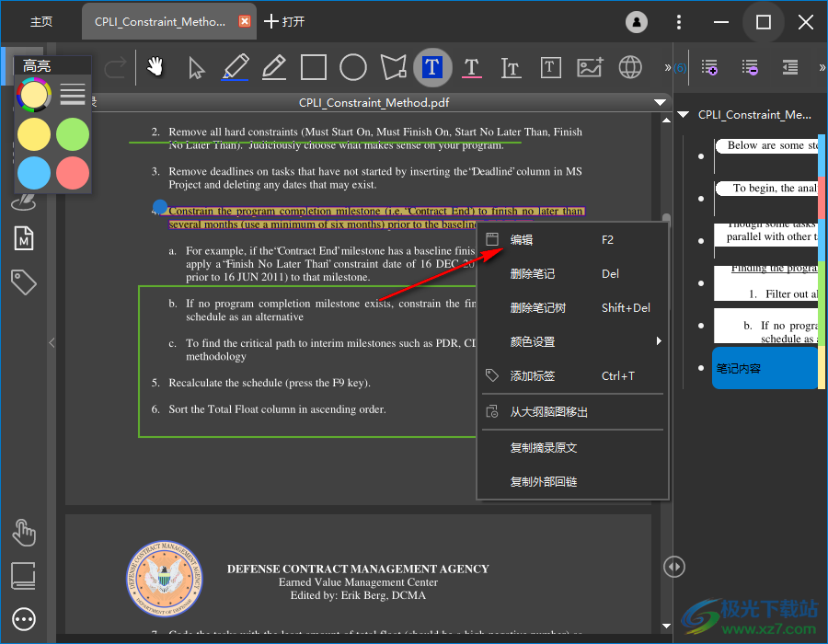This screenshot has width=828, height=644.
Task: Close the CPLI_Constraint_Metho... tab
Action: pyautogui.click(x=245, y=21)
